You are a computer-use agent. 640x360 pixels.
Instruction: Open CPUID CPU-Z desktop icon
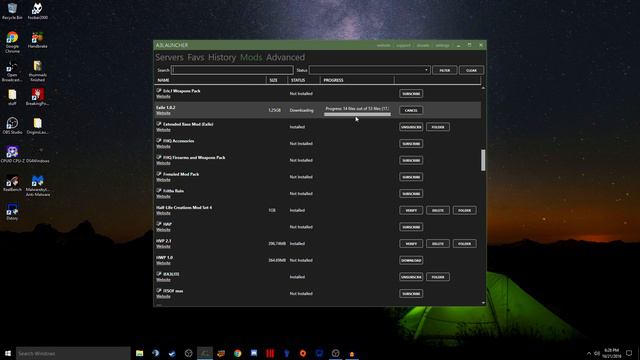pyautogui.click(x=12, y=154)
